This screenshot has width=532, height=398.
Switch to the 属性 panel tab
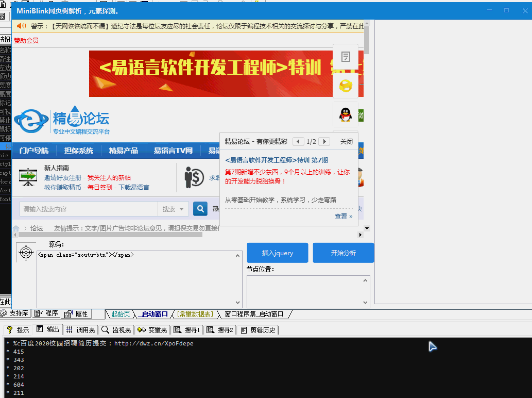(x=76, y=314)
